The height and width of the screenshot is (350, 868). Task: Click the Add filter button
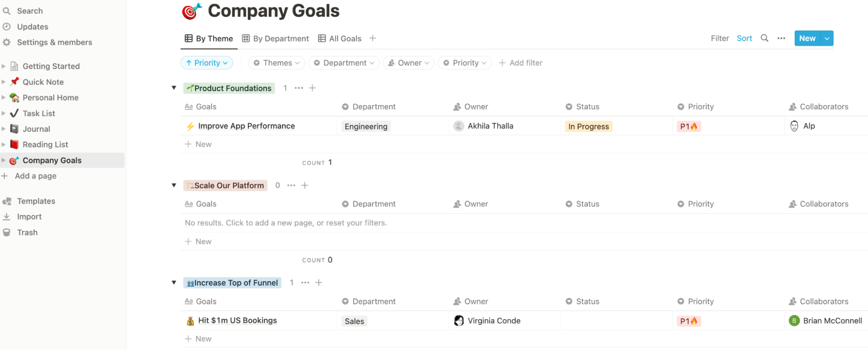point(521,63)
